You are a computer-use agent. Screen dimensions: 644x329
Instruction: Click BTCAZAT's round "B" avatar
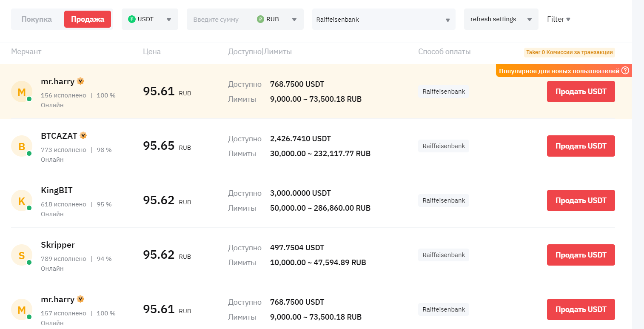tap(22, 146)
